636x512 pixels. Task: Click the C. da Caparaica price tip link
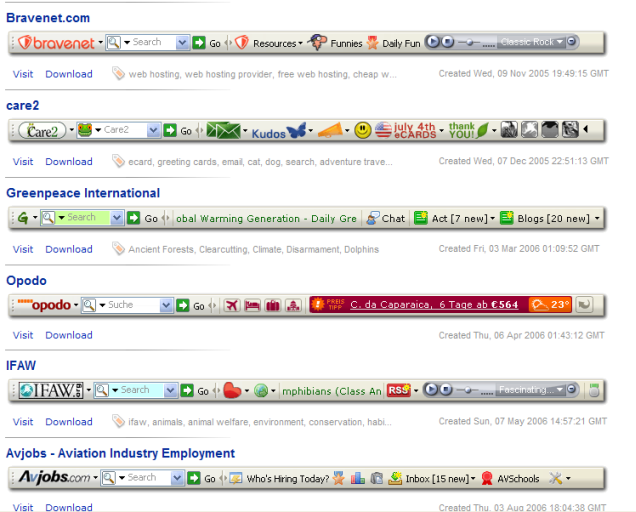pos(434,305)
